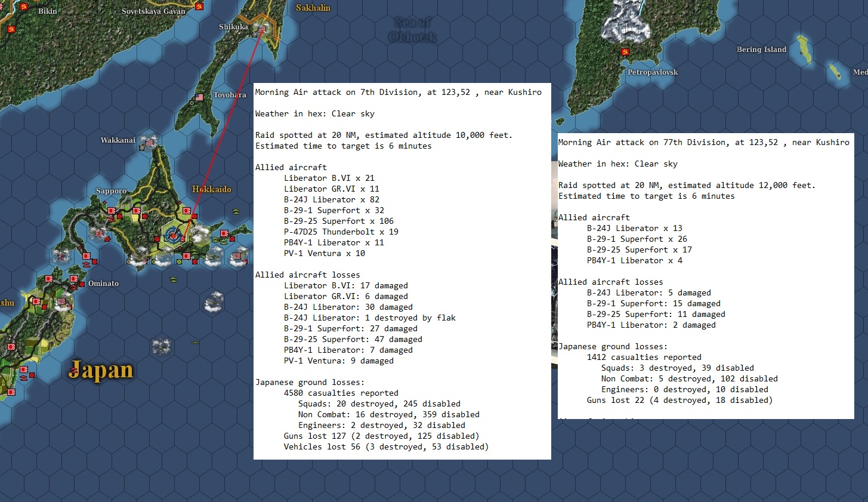Click the Japanese flag on Hokkaido's eastern peninsula
The width and height of the screenshot is (868, 502).
click(x=224, y=234)
